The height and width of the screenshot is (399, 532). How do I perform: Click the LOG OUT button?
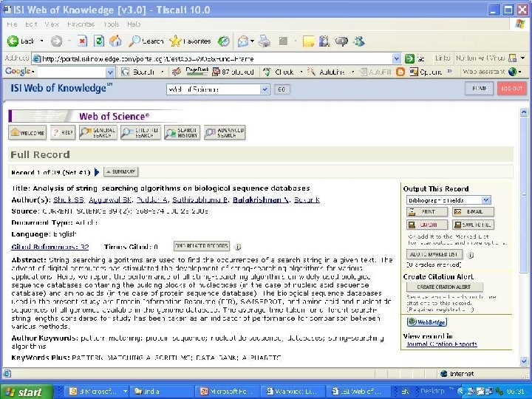(x=511, y=88)
